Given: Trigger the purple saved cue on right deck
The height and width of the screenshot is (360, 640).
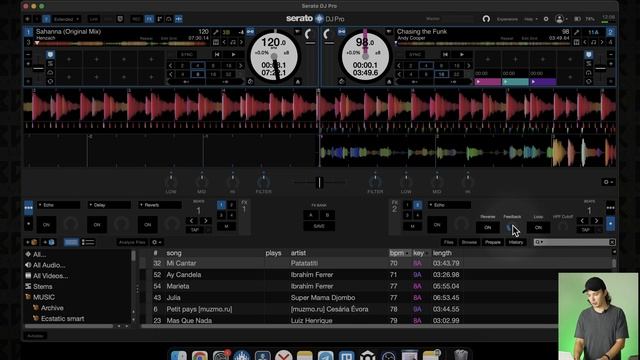Looking at the screenshot, I should click(543, 82).
